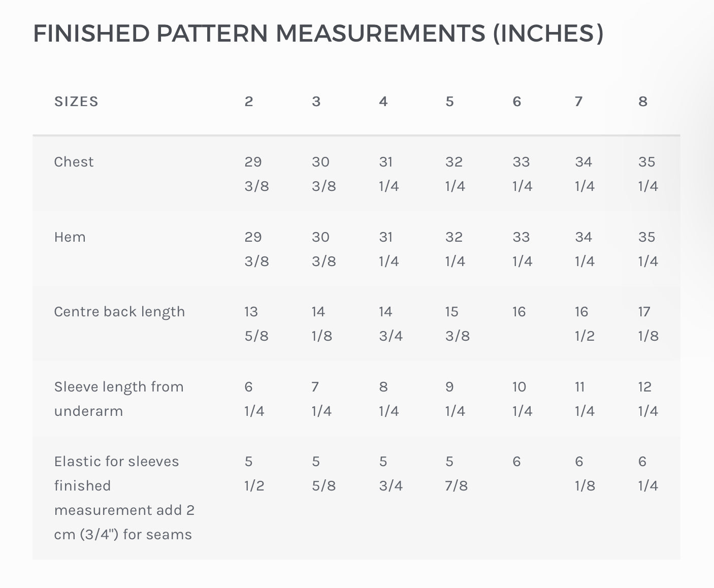Click the Elastic for sleeves value for size 6
Viewport: 714px width, 588px height.
516,462
